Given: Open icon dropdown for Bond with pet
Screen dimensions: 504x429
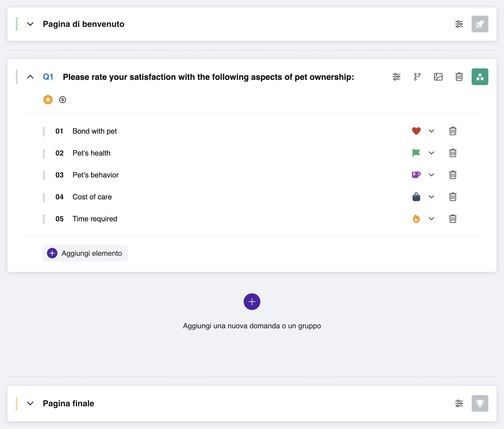Looking at the screenshot, I should click(431, 131).
